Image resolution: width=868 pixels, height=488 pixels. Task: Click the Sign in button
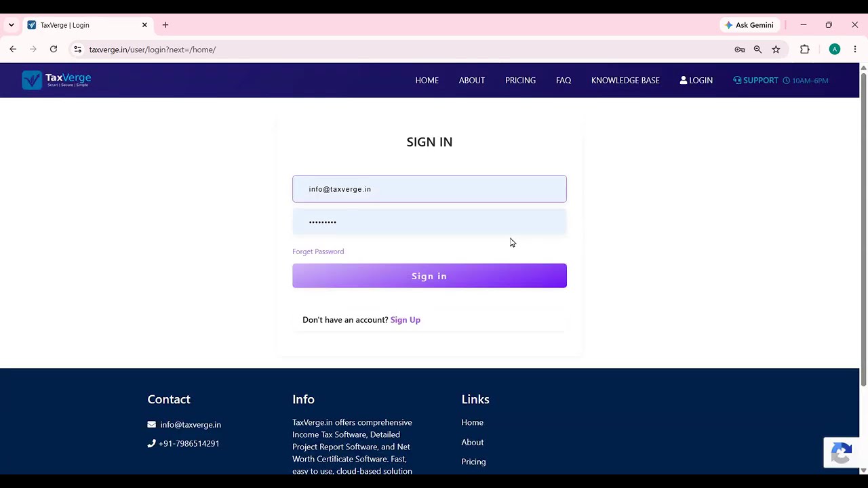(x=429, y=276)
